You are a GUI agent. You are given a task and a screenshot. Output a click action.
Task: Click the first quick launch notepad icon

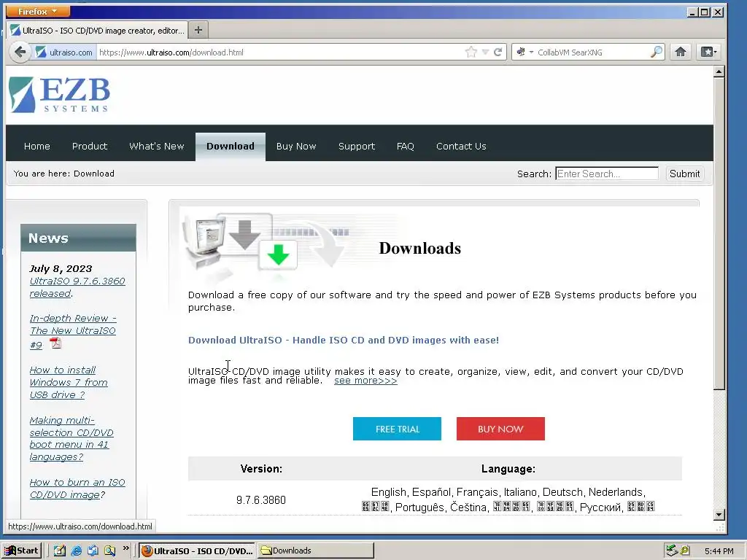pos(59,551)
